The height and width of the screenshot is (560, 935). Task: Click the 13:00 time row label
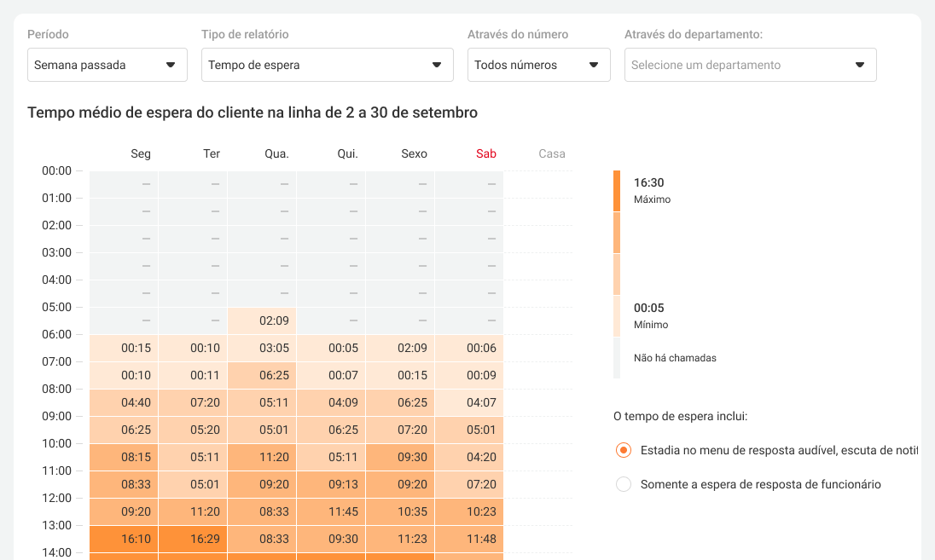pyautogui.click(x=56, y=525)
